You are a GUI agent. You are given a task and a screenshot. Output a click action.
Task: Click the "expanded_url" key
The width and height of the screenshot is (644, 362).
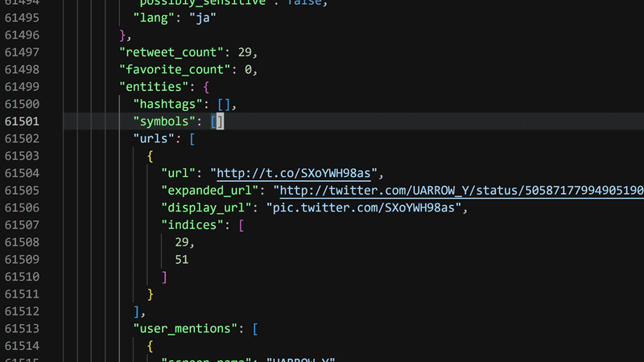click(209, 191)
